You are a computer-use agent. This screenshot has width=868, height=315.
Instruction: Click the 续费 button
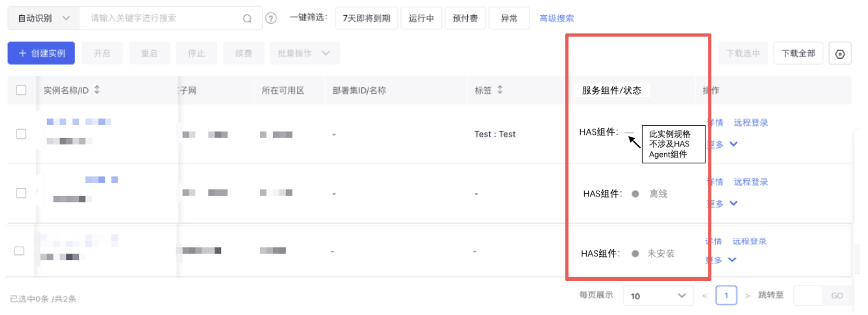coord(243,53)
